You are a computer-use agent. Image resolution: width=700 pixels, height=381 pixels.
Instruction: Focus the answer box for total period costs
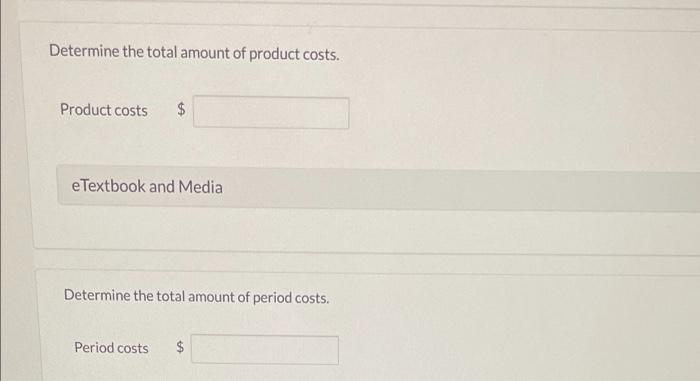(265, 350)
